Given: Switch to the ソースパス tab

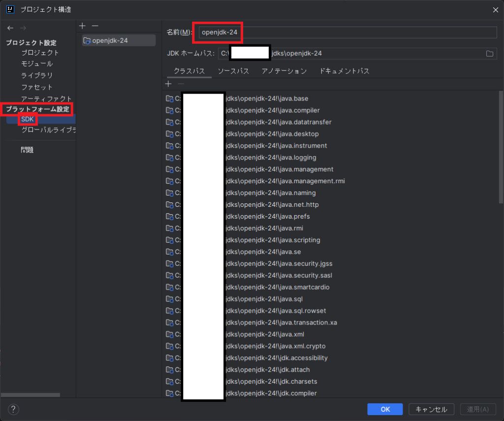Looking at the screenshot, I should (x=233, y=71).
